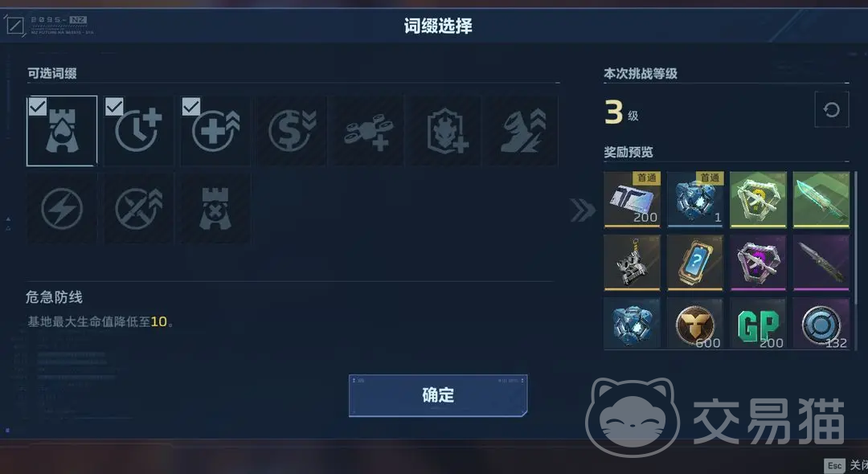Image resolution: width=868 pixels, height=474 pixels.
Task: Open the GP 200 reward thumbnail
Action: click(758, 323)
